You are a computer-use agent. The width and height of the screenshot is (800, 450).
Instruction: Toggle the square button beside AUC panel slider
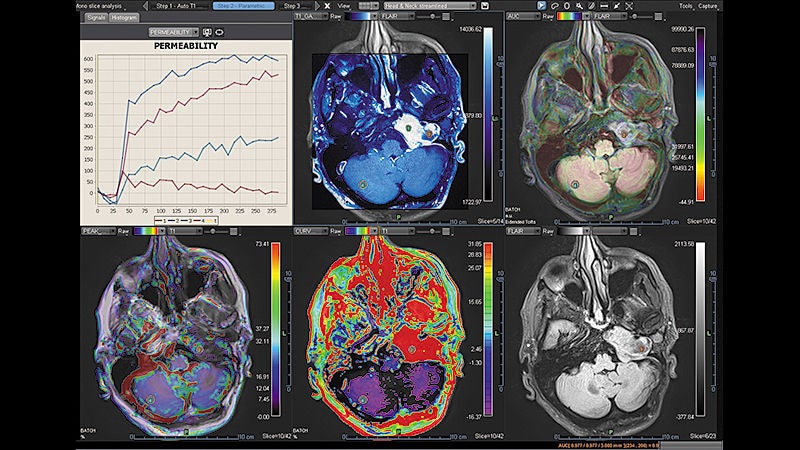pos(658,16)
